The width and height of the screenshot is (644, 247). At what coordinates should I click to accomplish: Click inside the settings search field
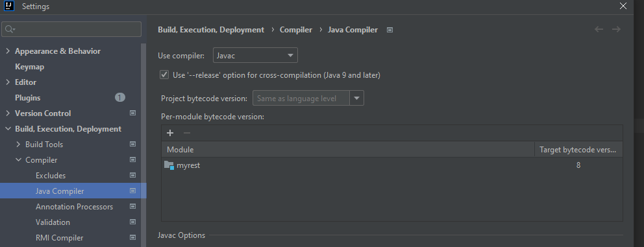(71, 30)
